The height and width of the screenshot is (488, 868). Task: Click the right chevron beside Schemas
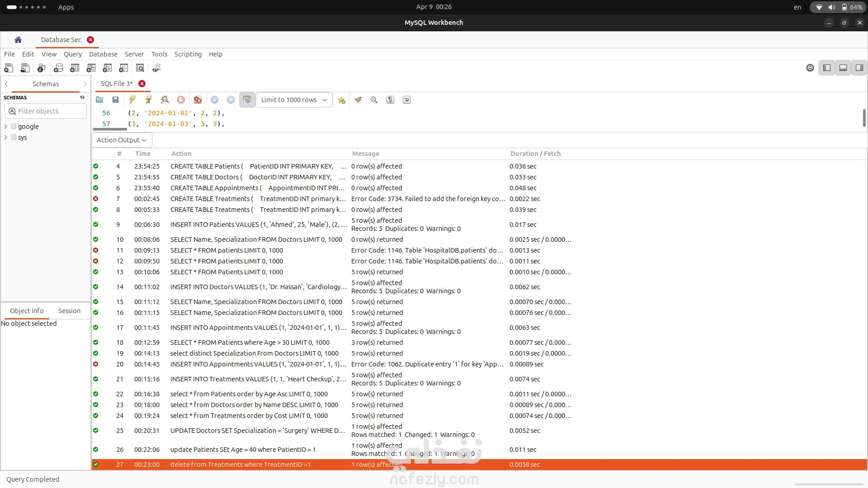tap(85, 84)
